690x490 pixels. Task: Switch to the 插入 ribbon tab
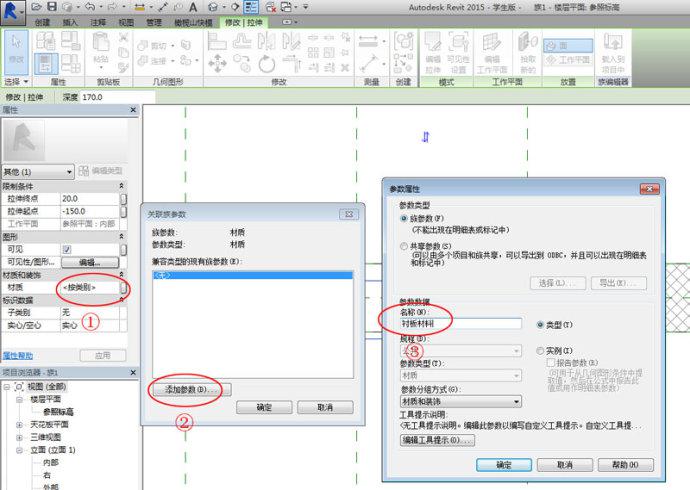[x=69, y=21]
